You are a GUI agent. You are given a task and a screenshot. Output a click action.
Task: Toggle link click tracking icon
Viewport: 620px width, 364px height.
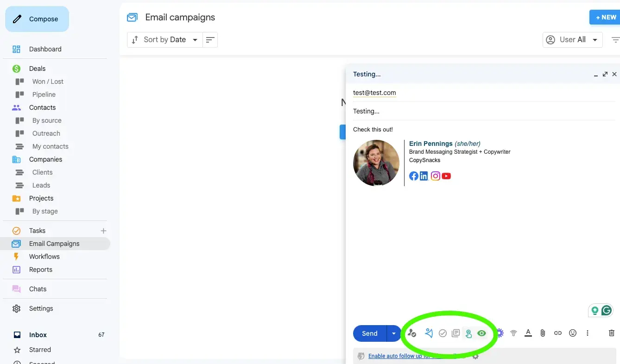click(468, 333)
